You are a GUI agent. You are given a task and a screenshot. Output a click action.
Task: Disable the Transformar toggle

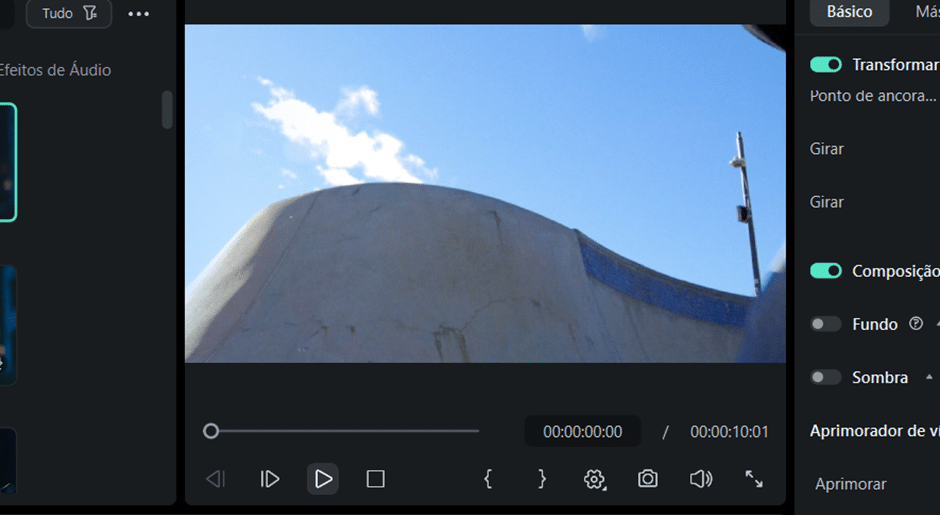coord(826,65)
